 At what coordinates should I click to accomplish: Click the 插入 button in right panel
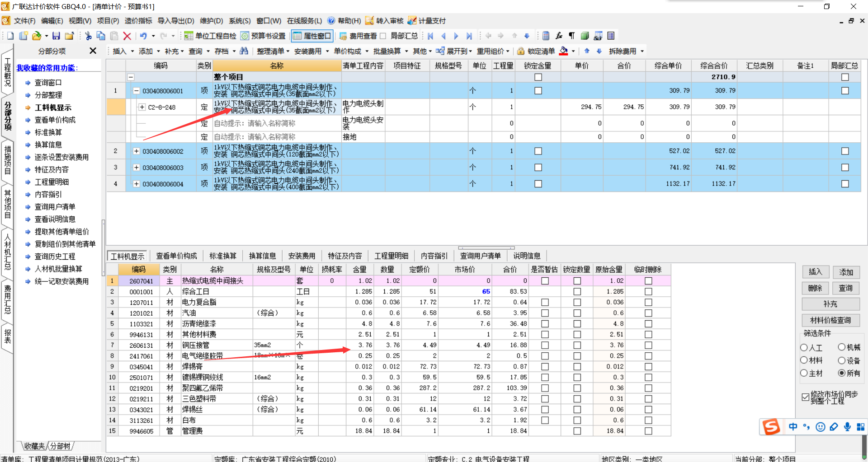815,272
